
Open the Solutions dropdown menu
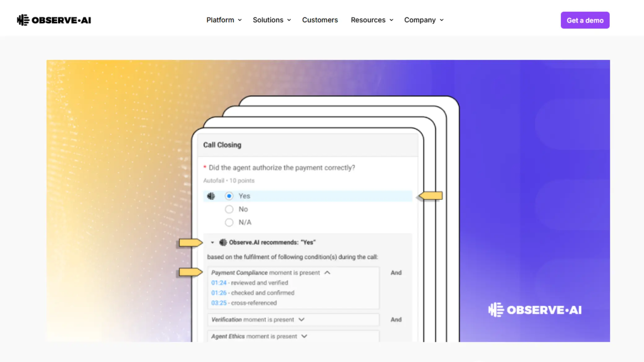[x=271, y=20]
